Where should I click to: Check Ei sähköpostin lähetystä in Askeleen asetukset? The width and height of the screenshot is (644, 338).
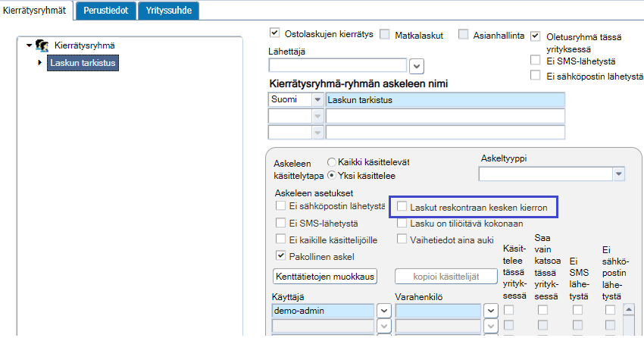(280, 205)
